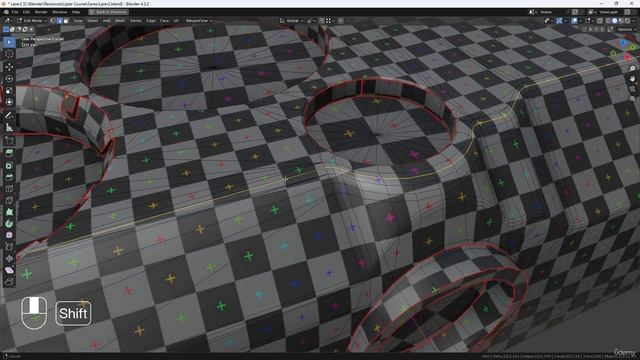This screenshot has height=360, width=640.
Task: Open the Global transform orientation dropdown
Action: point(292,21)
